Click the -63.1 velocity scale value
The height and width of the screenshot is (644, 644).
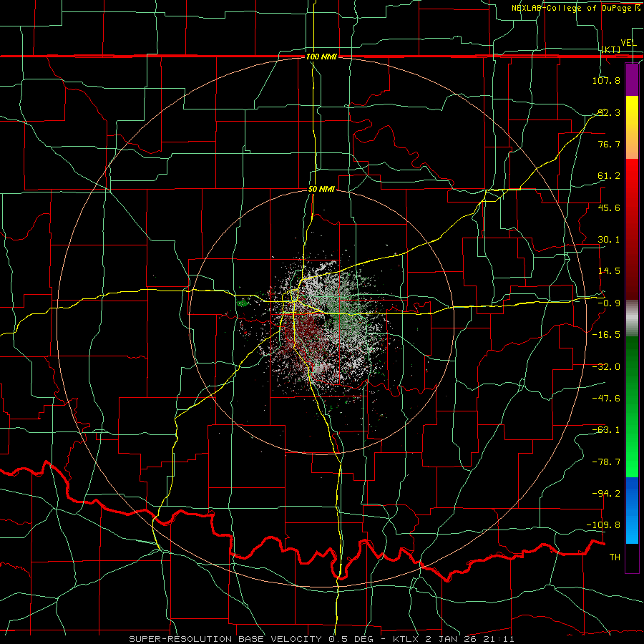coord(606,430)
